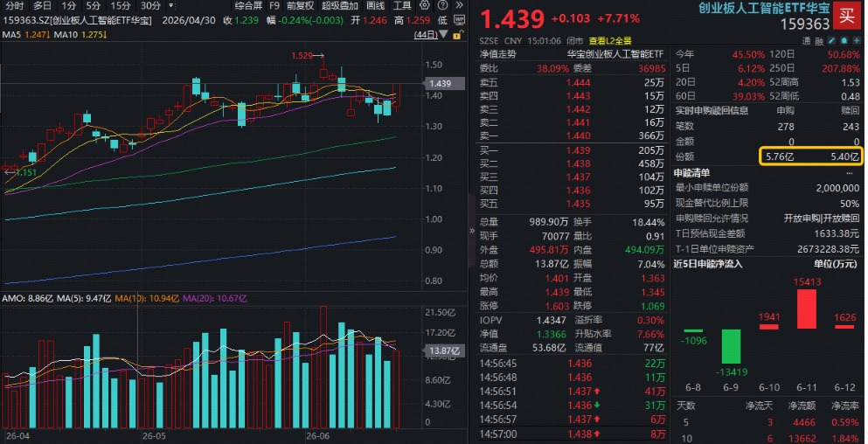The height and width of the screenshot is (444, 868).
Task: Click the 通 badge
Action: click(806, 42)
